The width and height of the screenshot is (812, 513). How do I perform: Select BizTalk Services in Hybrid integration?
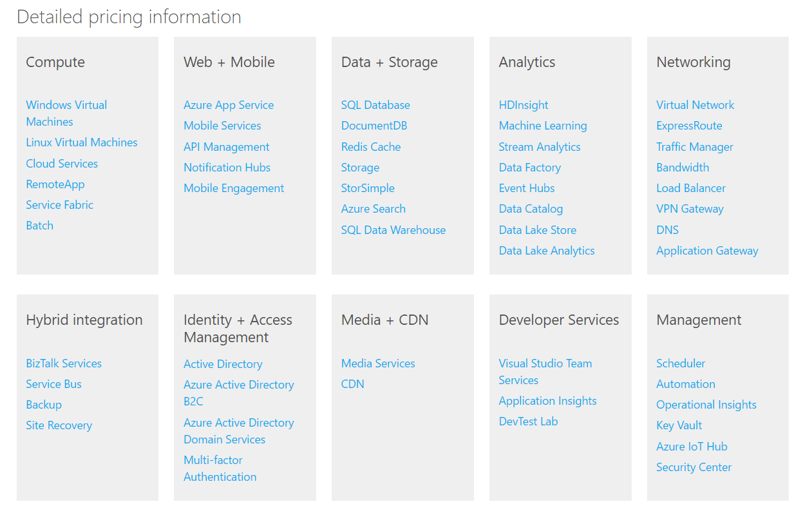(x=63, y=363)
